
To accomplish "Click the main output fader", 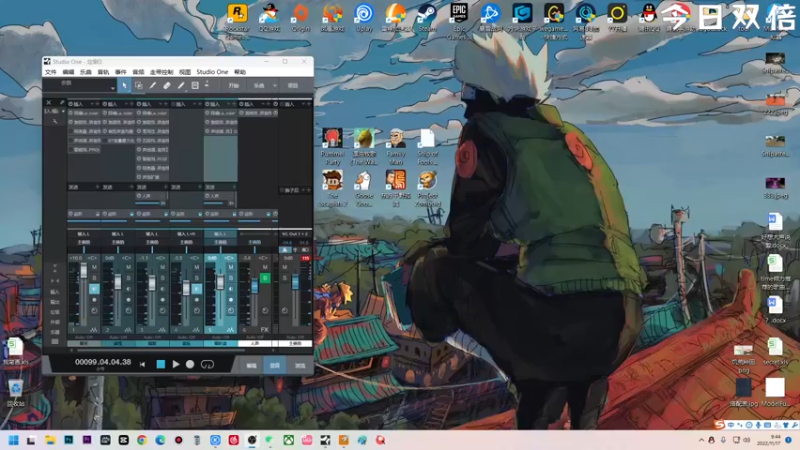I will click(295, 282).
